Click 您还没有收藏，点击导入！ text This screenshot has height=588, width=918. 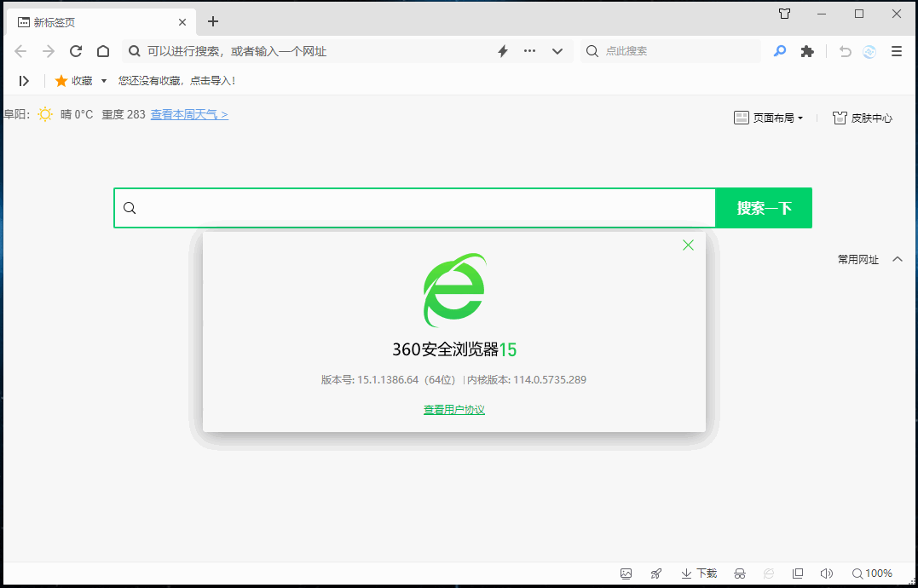(x=176, y=81)
